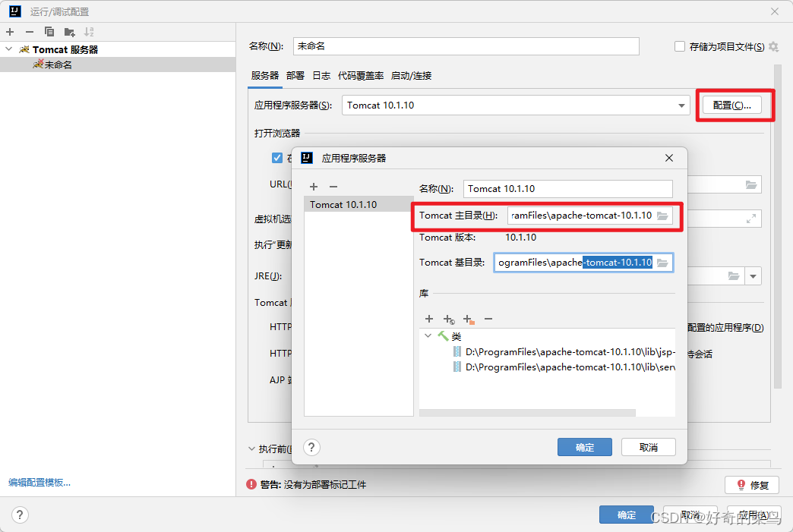Switch to the 日志 tab
This screenshot has width=793, height=532.
click(321, 75)
